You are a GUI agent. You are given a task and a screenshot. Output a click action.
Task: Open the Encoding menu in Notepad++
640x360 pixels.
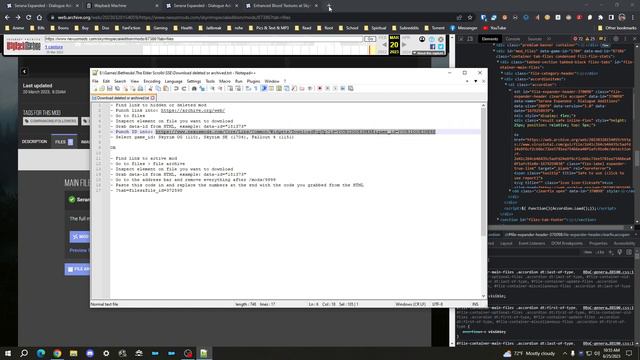(152, 81)
